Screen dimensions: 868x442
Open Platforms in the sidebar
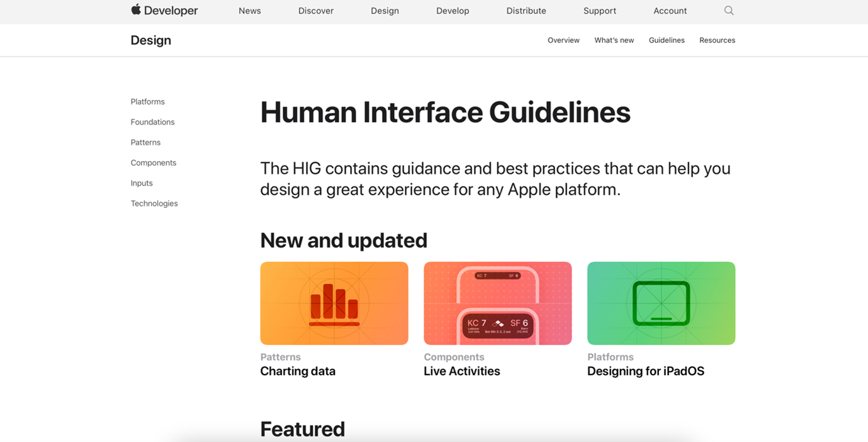pos(148,101)
